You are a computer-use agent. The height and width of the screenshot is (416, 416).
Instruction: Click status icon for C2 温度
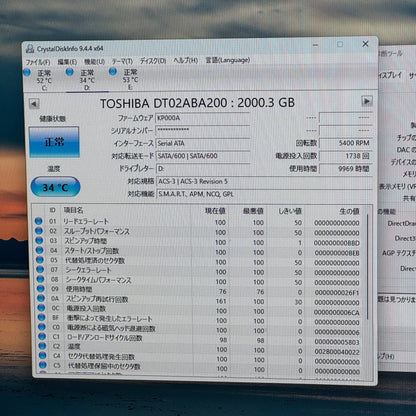(x=42, y=346)
